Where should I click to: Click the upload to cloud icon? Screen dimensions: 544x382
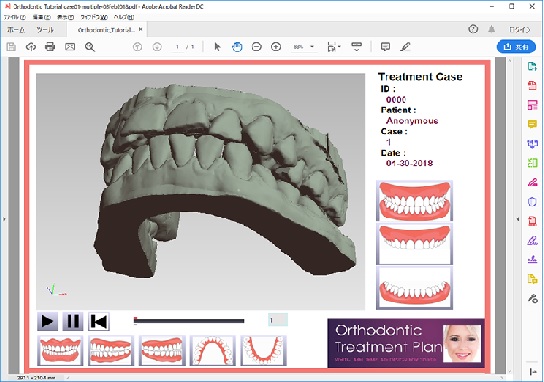tap(31, 46)
